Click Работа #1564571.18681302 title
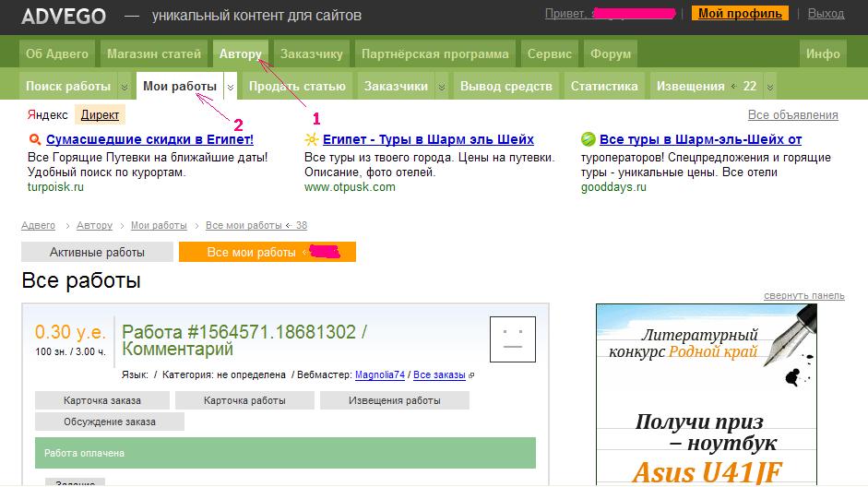Screen dimensions: 868x487 [x=244, y=340]
